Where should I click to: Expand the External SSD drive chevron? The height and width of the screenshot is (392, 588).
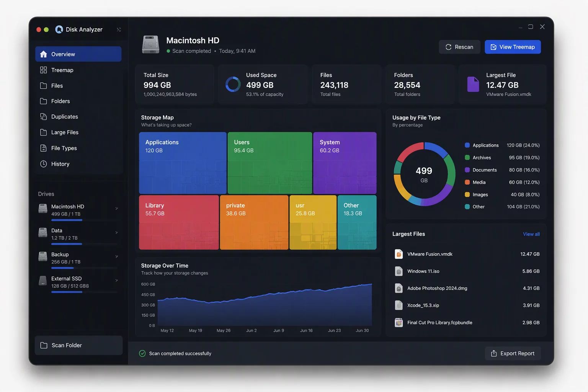click(x=117, y=280)
